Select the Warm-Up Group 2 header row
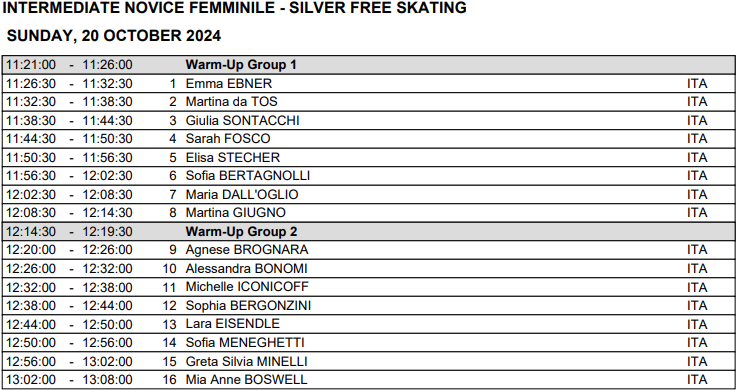The width and height of the screenshot is (737, 390). 368,232
